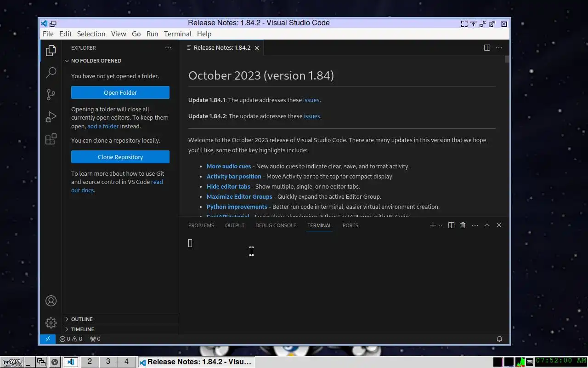Kill the terminal with trash icon
Screen dimensions: 588x368
coord(463,225)
